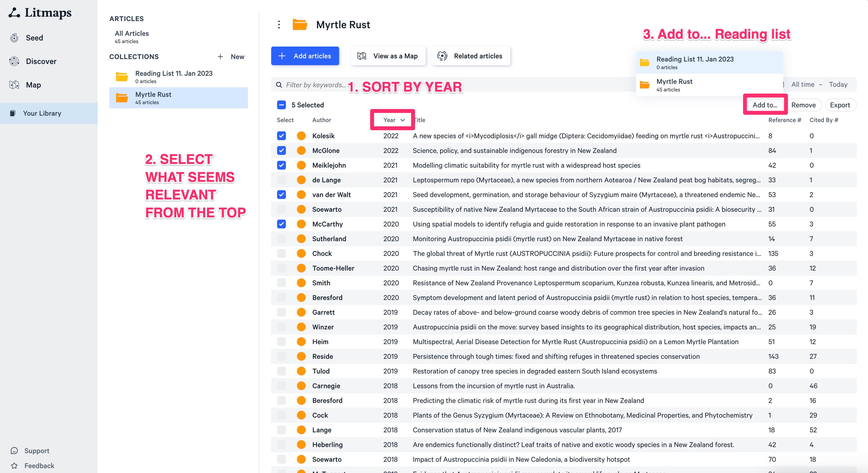Click the Reference # column header
This screenshot has height=473, width=868.
click(x=784, y=120)
